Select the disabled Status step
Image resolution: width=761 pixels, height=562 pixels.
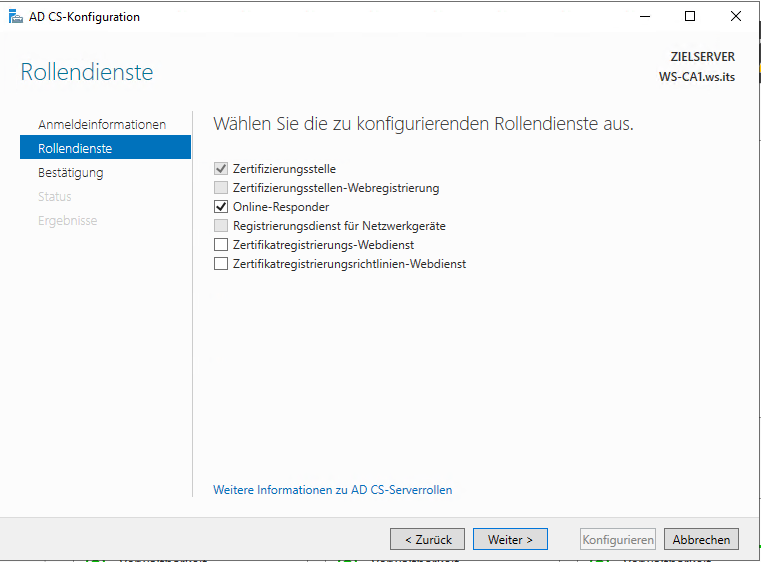(55, 197)
